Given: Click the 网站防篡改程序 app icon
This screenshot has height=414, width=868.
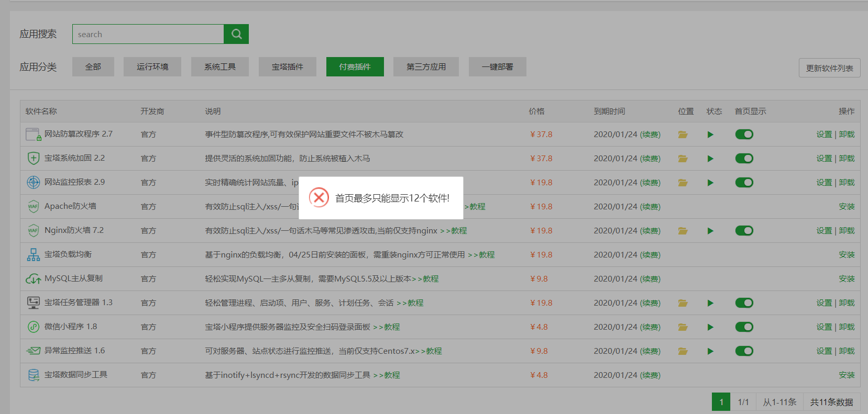Looking at the screenshot, I should 34,135.
